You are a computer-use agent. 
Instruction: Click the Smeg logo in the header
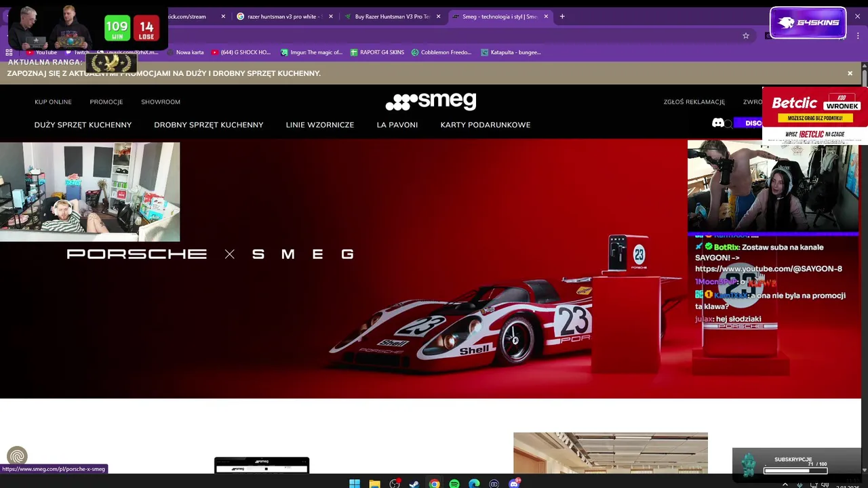[x=431, y=102]
